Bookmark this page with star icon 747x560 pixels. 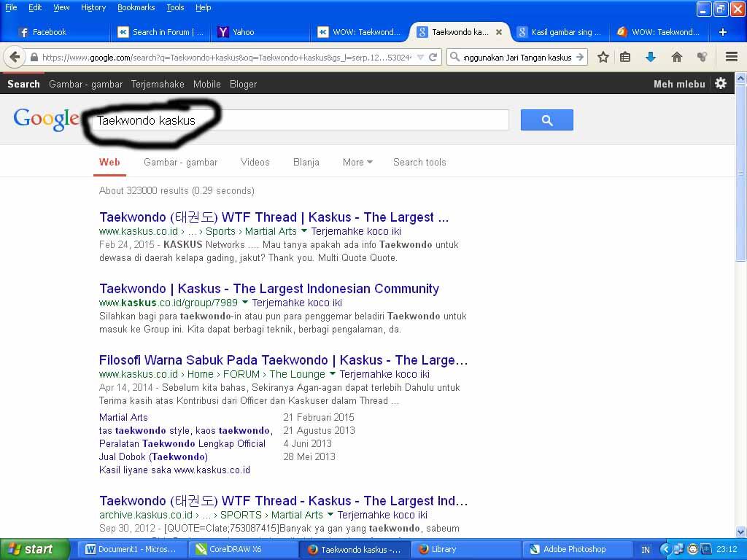(x=603, y=57)
